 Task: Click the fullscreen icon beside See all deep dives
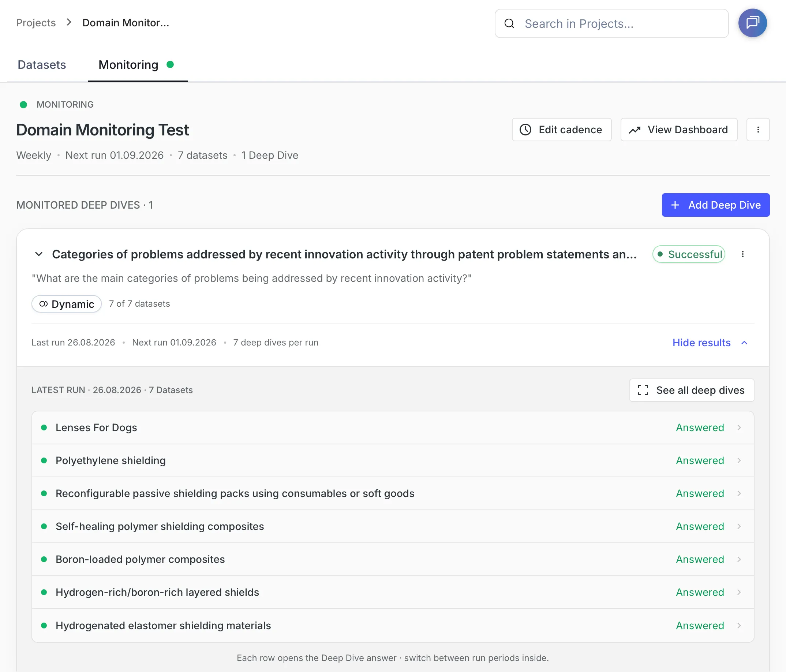pyautogui.click(x=643, y=390)
